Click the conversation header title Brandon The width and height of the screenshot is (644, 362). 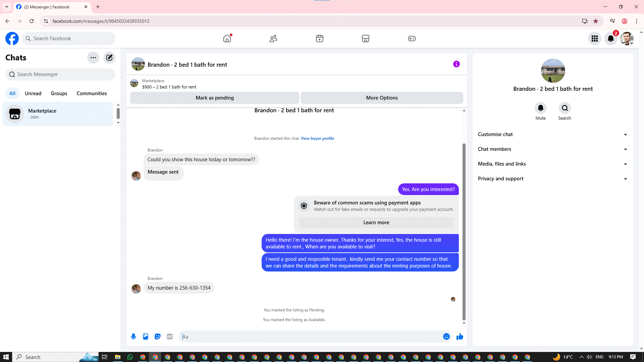(x=187, y=65)
